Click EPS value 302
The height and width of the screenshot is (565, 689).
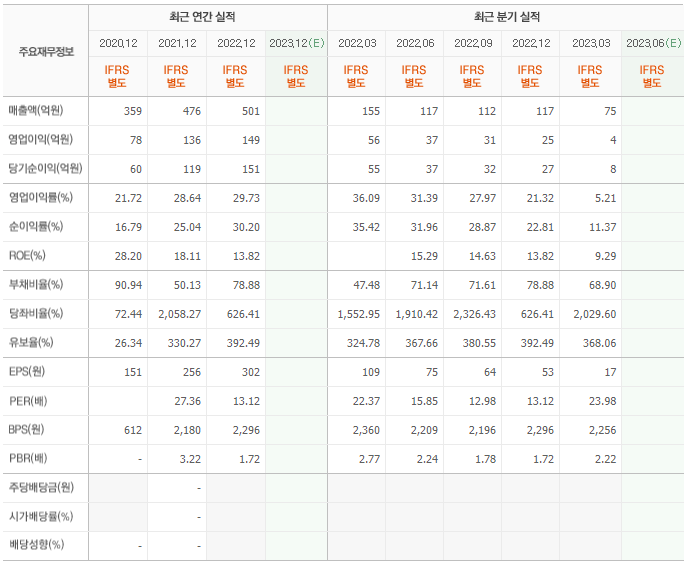tap(251, 372)
